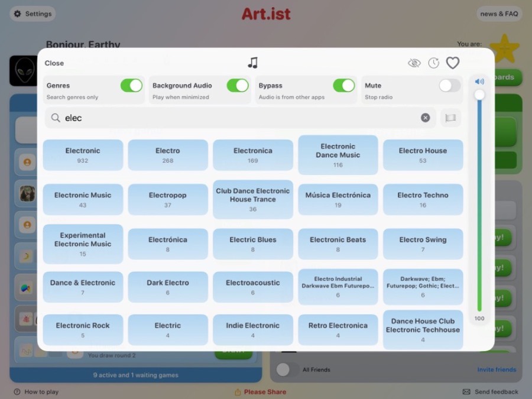
Task: Open the Electroacoustic genre
Action: [x=253, y=287]
